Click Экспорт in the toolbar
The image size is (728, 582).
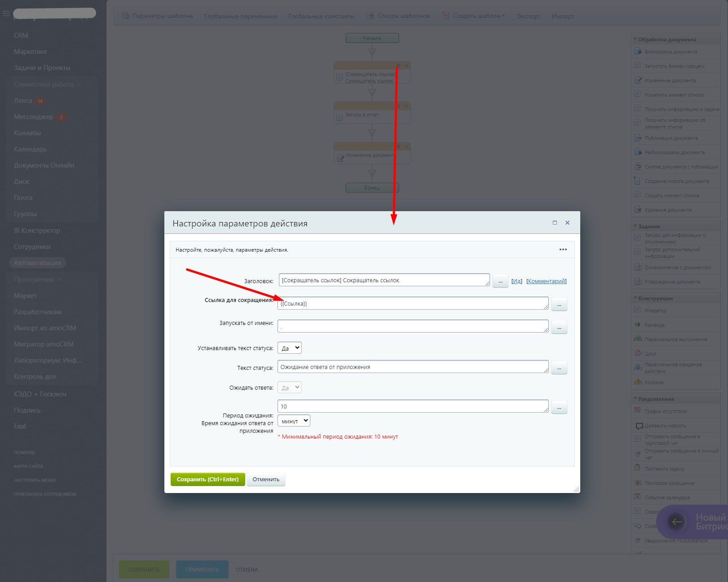529,16
